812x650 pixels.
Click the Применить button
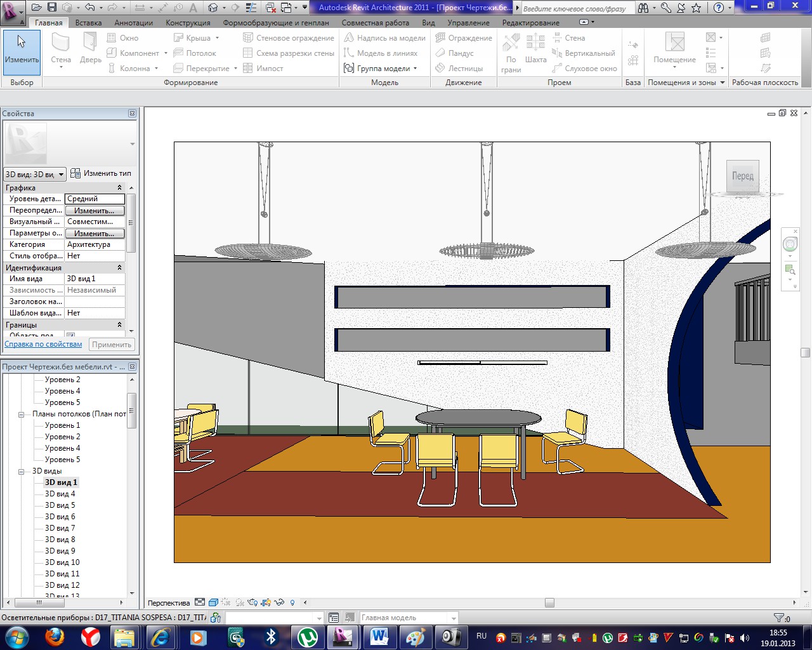click(x=112, y=345)
